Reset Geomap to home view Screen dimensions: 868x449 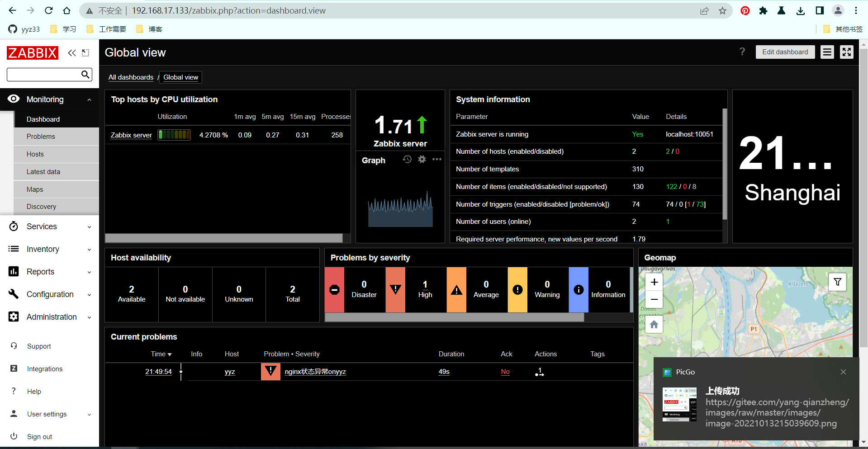pyautogui.click(x=654, y=324)
